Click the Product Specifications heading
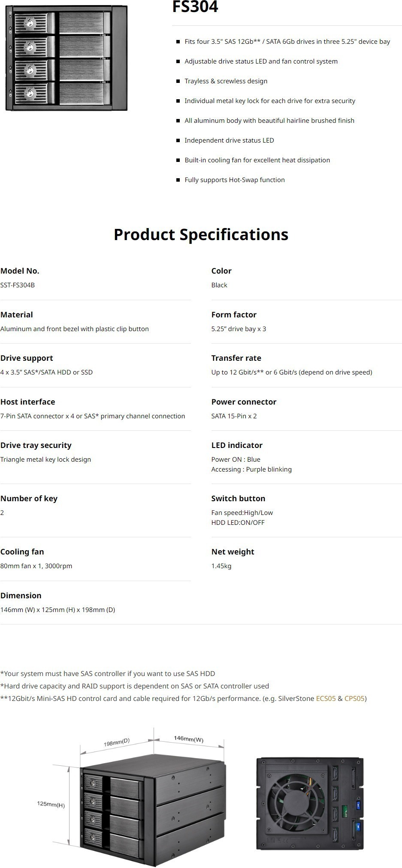The width and height of the screenshot is (402, 868). click(201, 235)
